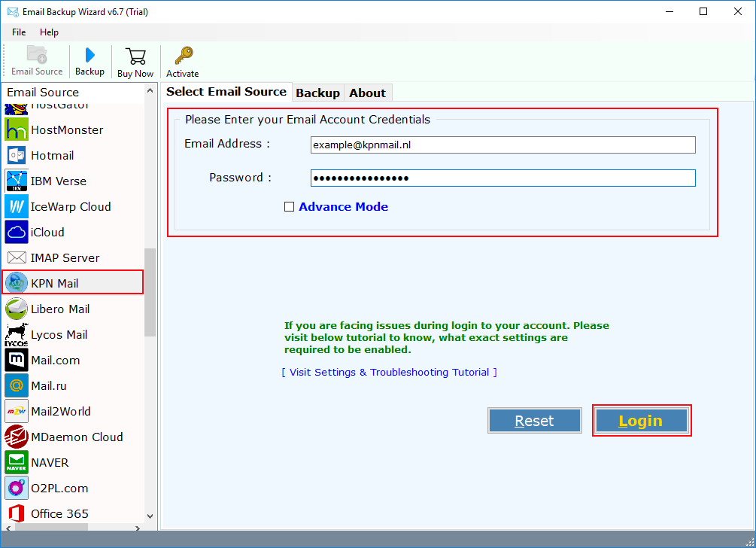Select the O2PL.com label
The width and height of the screenshot is (756, 548).
[x=59, y=489]
